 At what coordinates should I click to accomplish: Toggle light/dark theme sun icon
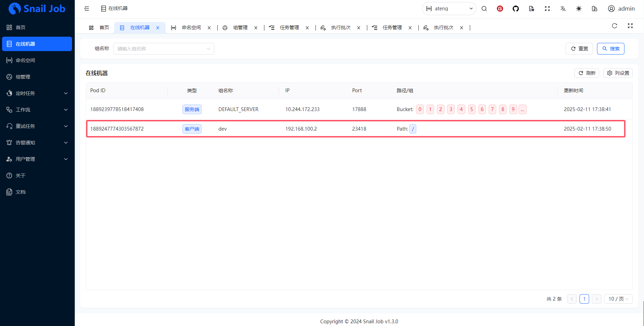click(579, 9)
